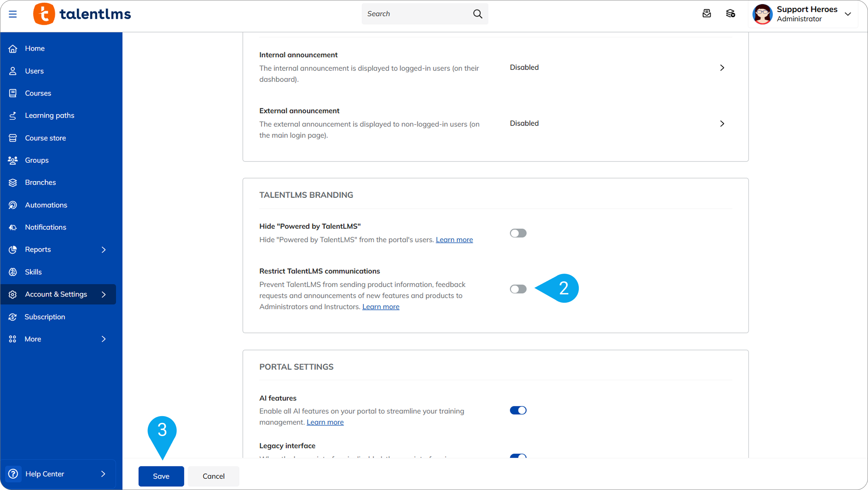Click the hamburger menu icon
The height and width of the screenshot is (490, 868).
tap(13, 14)
